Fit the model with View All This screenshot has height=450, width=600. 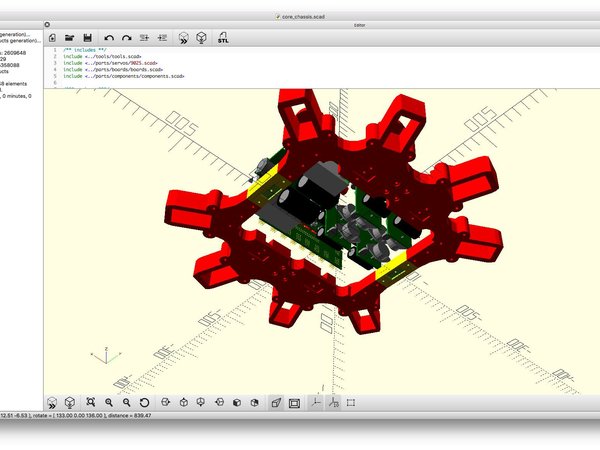[90, 403]
